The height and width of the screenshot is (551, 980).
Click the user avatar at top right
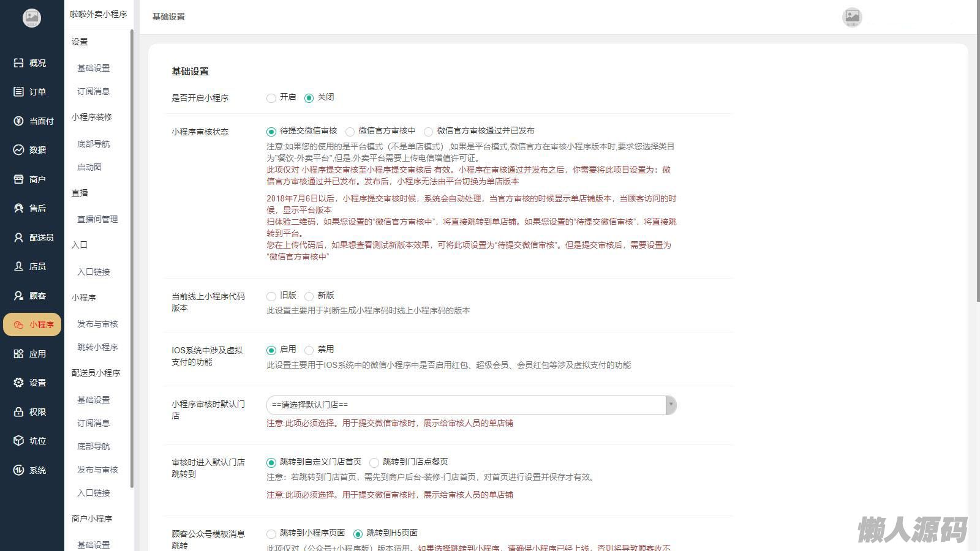click(x=852, y=17)
